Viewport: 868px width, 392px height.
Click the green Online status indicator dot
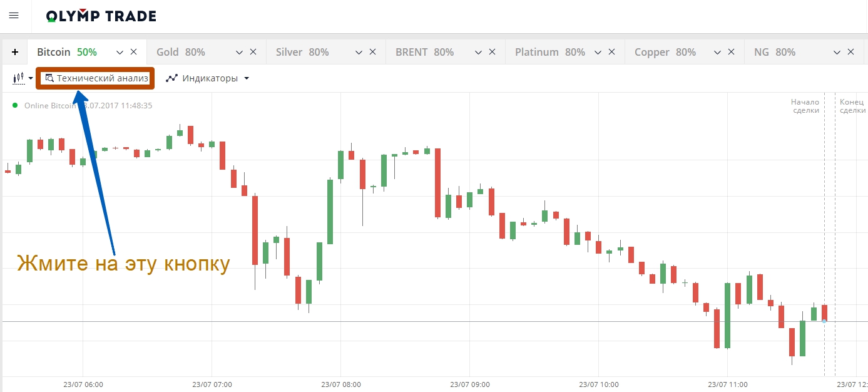click(15, 105)
